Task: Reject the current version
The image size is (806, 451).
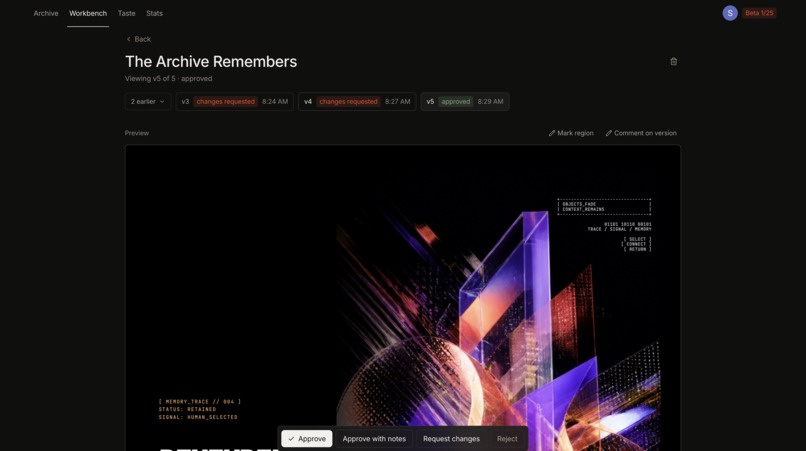Action: click(507, 439)
